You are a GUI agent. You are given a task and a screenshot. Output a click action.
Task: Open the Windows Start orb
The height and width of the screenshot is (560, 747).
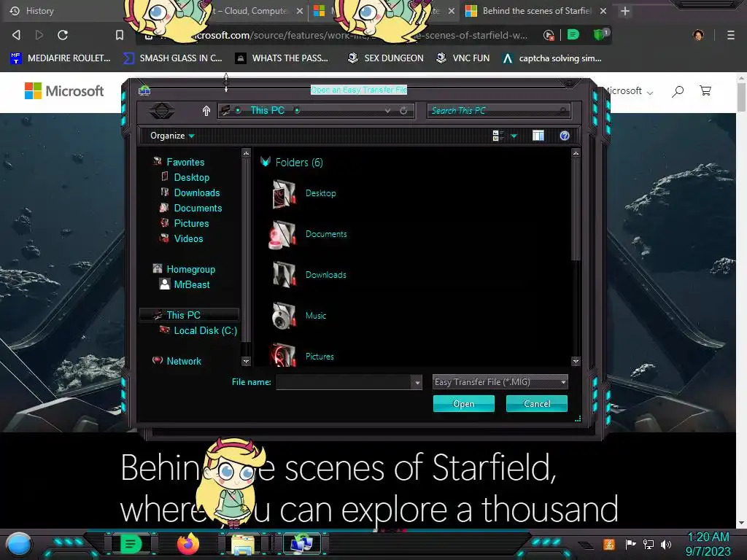(x=19, y=544)
